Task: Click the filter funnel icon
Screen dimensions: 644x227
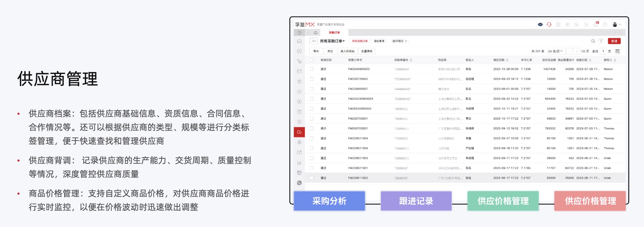Action: pos(601,41)
